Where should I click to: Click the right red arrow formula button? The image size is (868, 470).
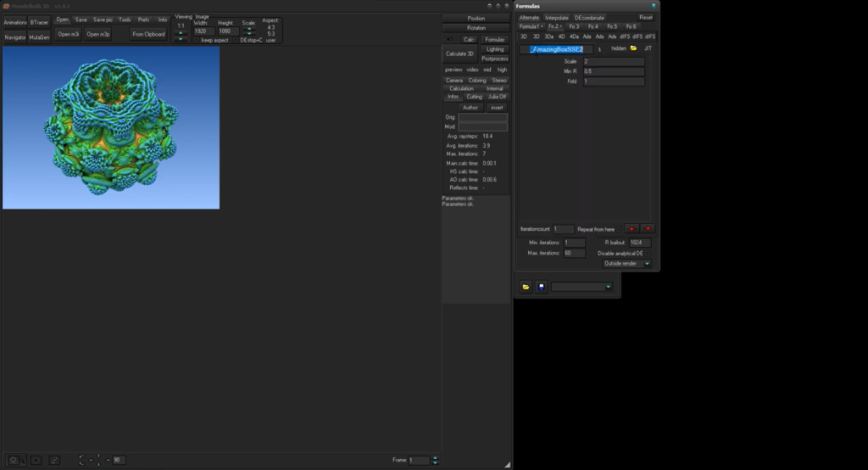point(648,229)
